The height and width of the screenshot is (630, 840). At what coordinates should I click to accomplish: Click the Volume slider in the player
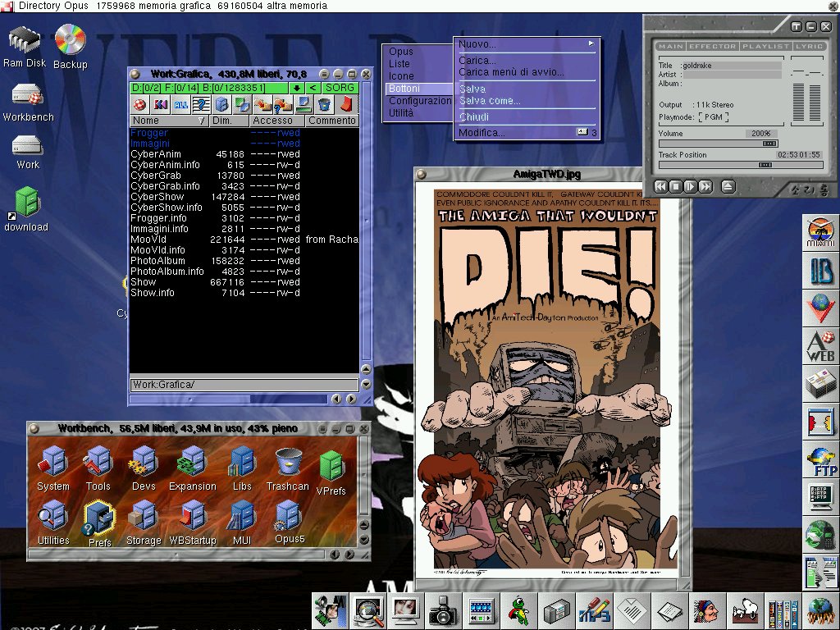[x=718, y=144]
